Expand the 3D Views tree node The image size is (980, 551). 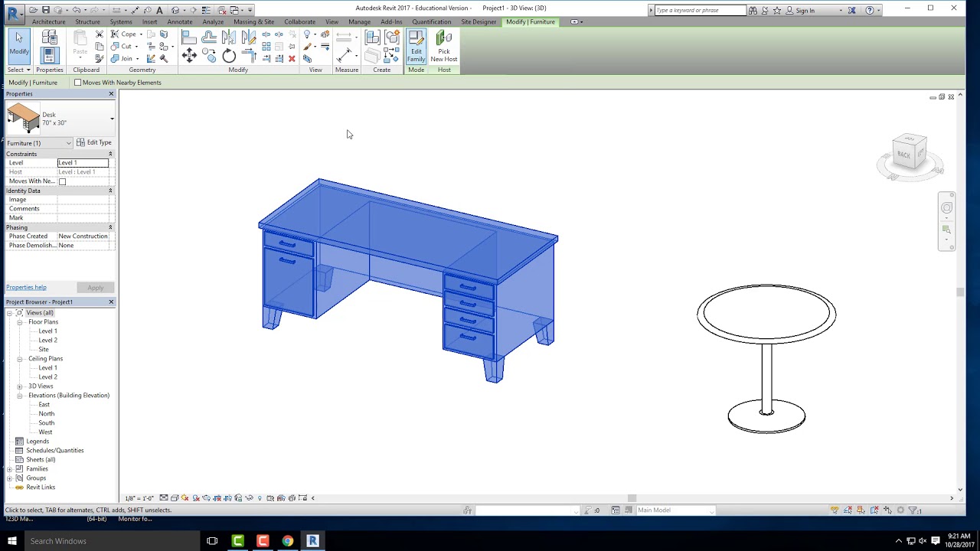pyautogui.click(x=20, y=386)
